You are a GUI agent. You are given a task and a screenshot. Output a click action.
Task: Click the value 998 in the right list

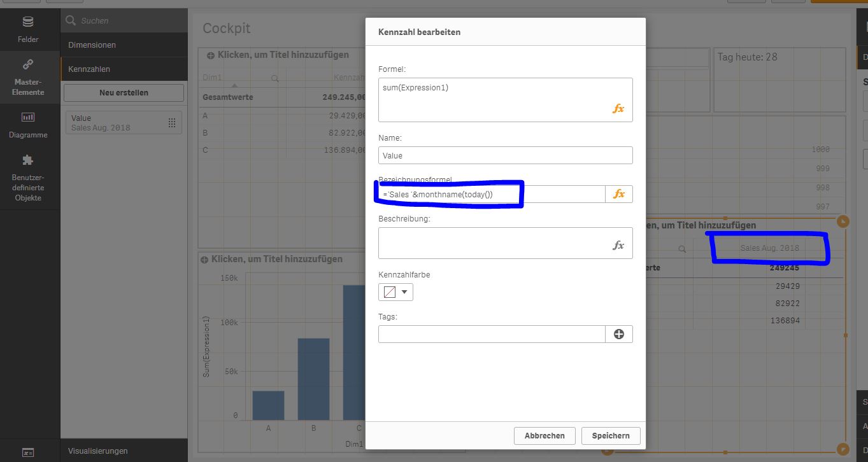pyautogui.click(x=823, y=188)
